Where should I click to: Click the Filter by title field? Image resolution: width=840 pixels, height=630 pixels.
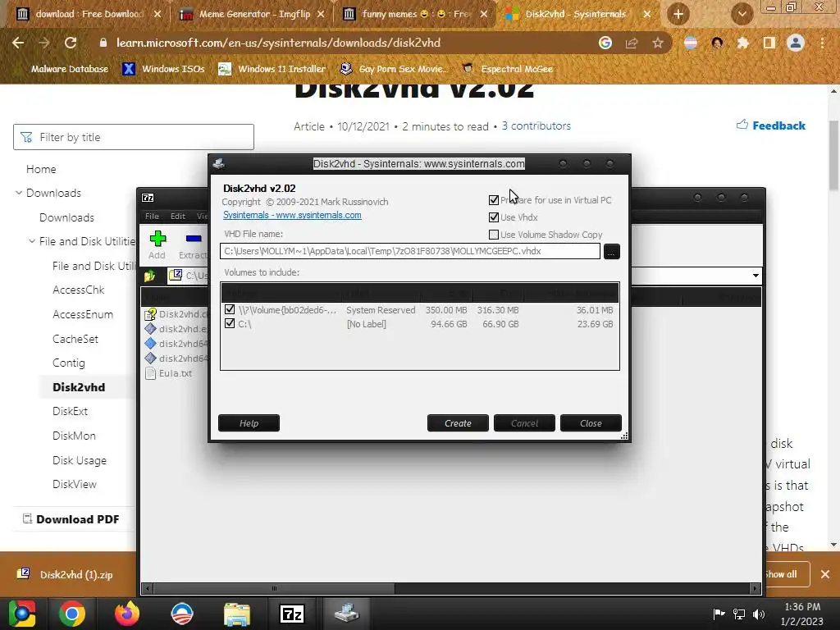[134, 137]
